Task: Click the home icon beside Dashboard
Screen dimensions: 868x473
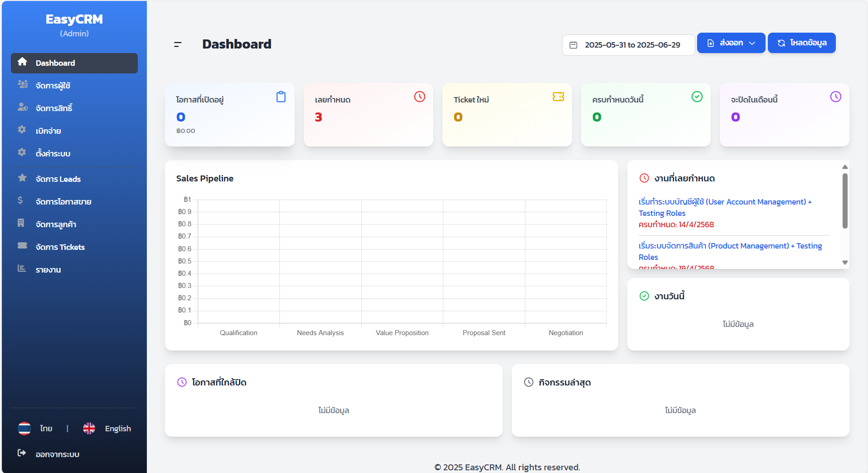Action: [22, 62]
